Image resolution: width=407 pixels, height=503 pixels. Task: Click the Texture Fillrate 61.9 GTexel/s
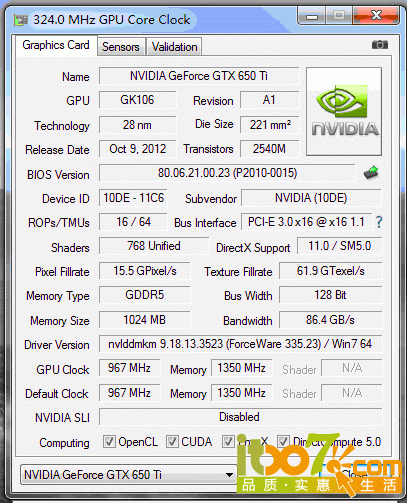[x=331, y=271]
